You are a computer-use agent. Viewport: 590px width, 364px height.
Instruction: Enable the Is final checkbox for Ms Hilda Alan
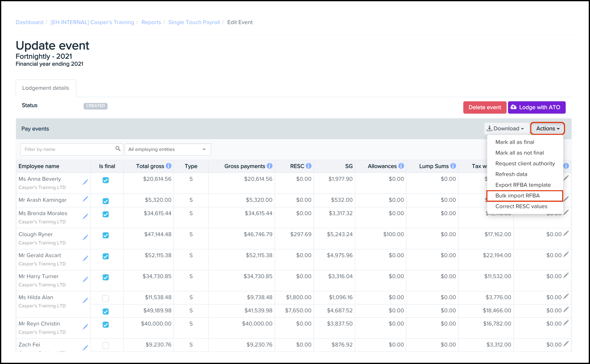click(x=105, y=298)
